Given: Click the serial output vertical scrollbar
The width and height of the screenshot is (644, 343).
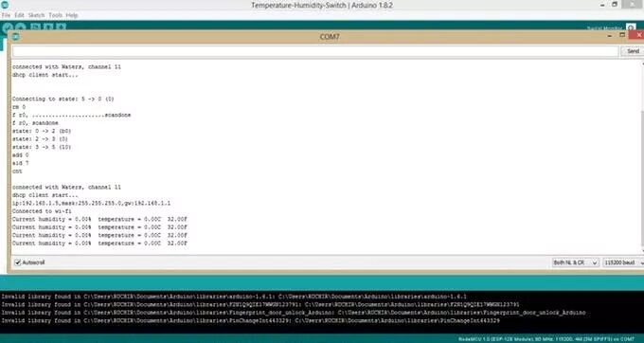Looking at the screenshot, I should [642, 156].
